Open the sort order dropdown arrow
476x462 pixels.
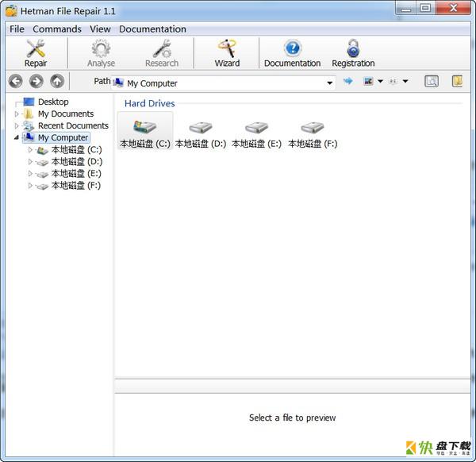coord(405,81)
